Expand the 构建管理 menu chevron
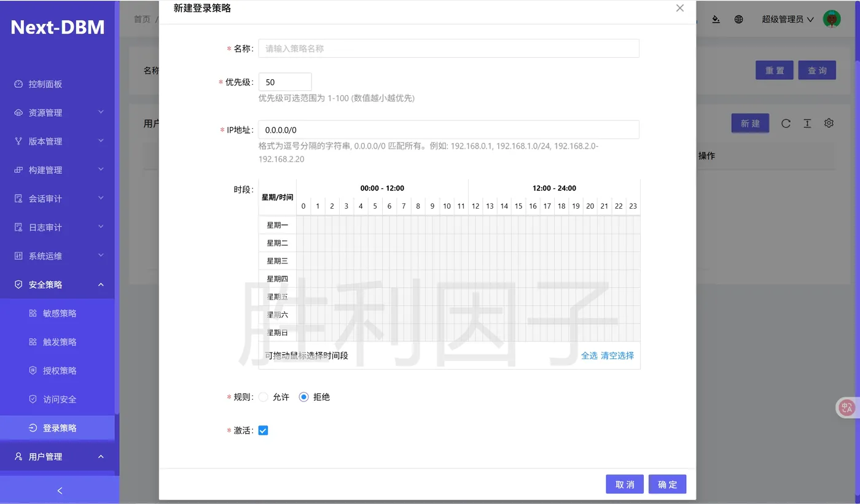860x504 pixels. (101, 169)
